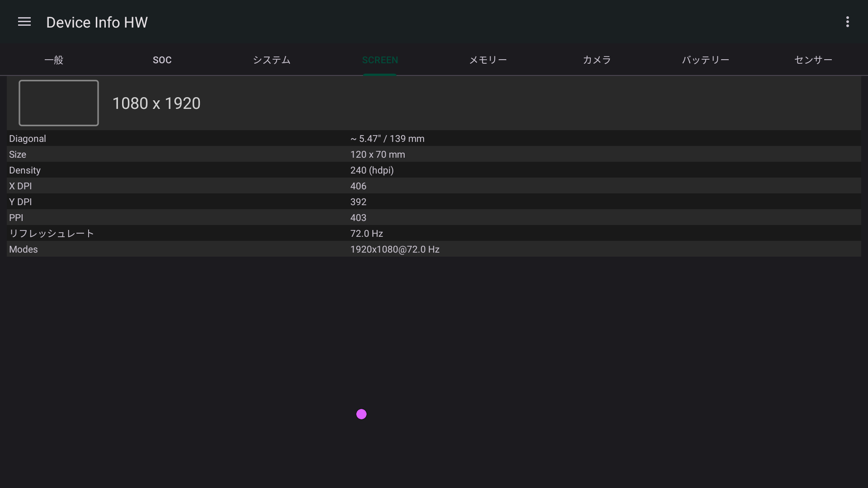Click the 1080 x 1920 resolution text
This screenshot has width=868, height=488.
pyautogui.click(x=156, y=103)
